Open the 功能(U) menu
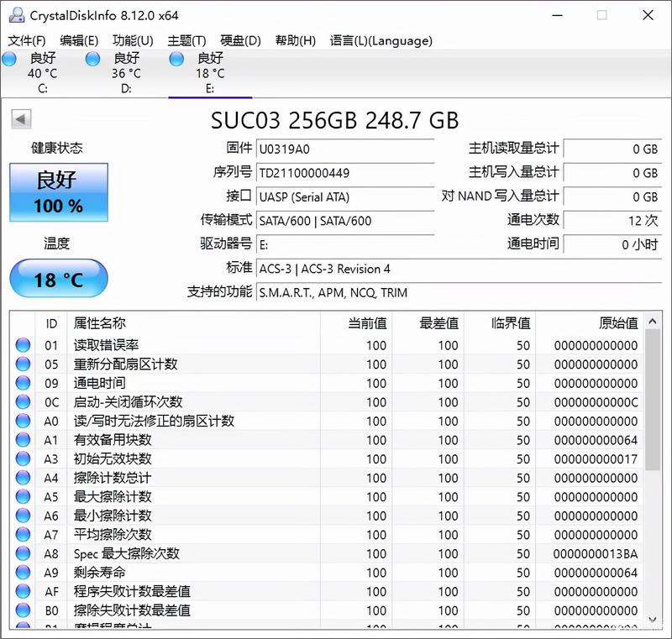672x639 pixels. coord(133,40)
